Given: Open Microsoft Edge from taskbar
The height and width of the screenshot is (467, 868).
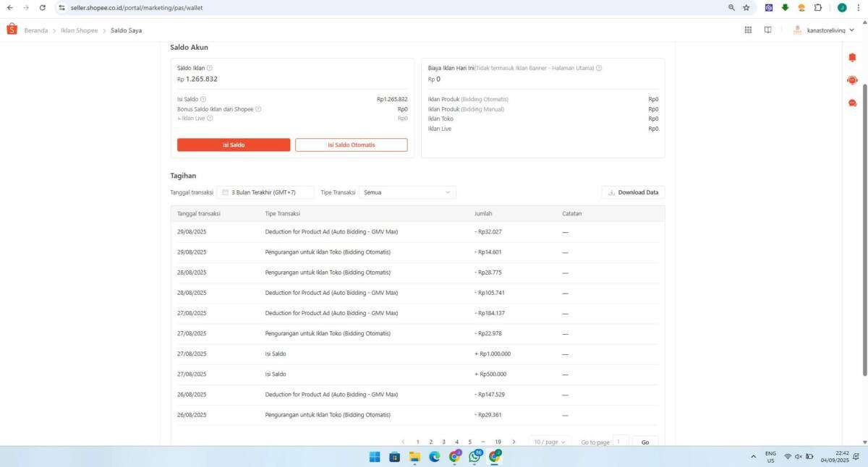Looking at the screenshot, I should [435, 456].
